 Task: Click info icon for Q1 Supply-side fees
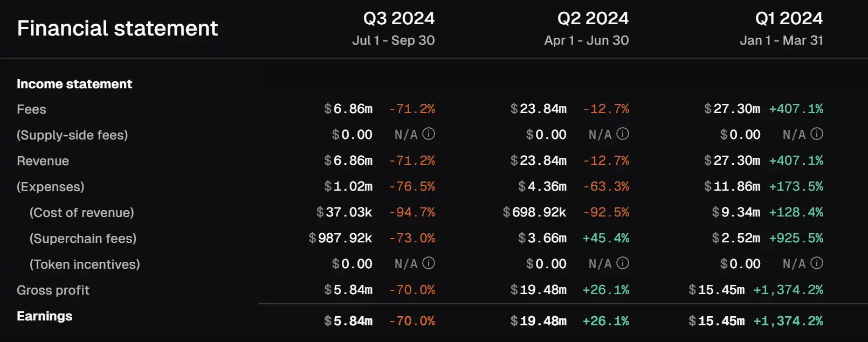(x=817, y=134)
